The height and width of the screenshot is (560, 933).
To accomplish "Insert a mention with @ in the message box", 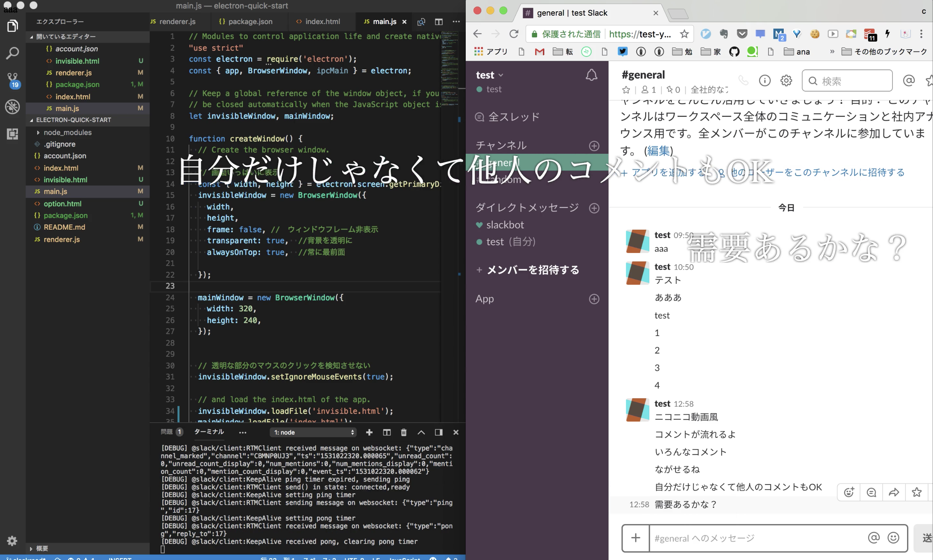I will (x=873, y=538).
